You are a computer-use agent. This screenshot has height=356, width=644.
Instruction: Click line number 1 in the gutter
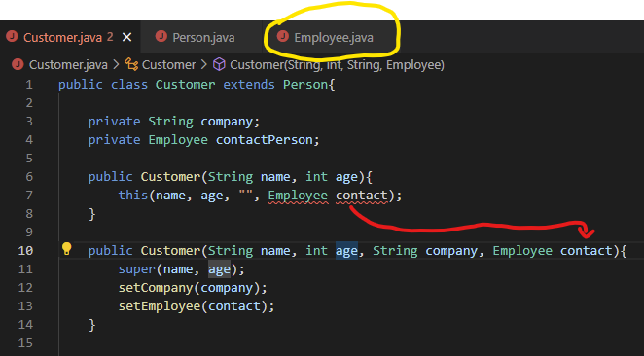[x=29, y=85]
